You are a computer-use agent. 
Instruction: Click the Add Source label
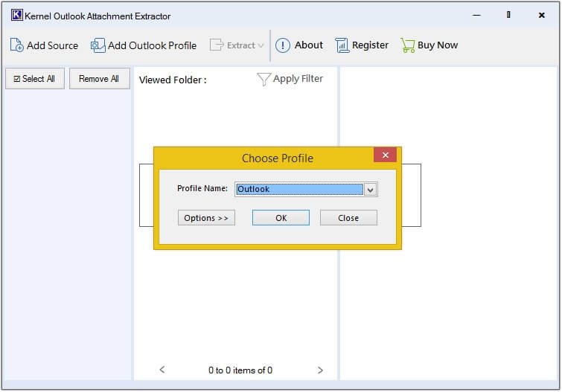pyautogui.click(x=52, y=45)
